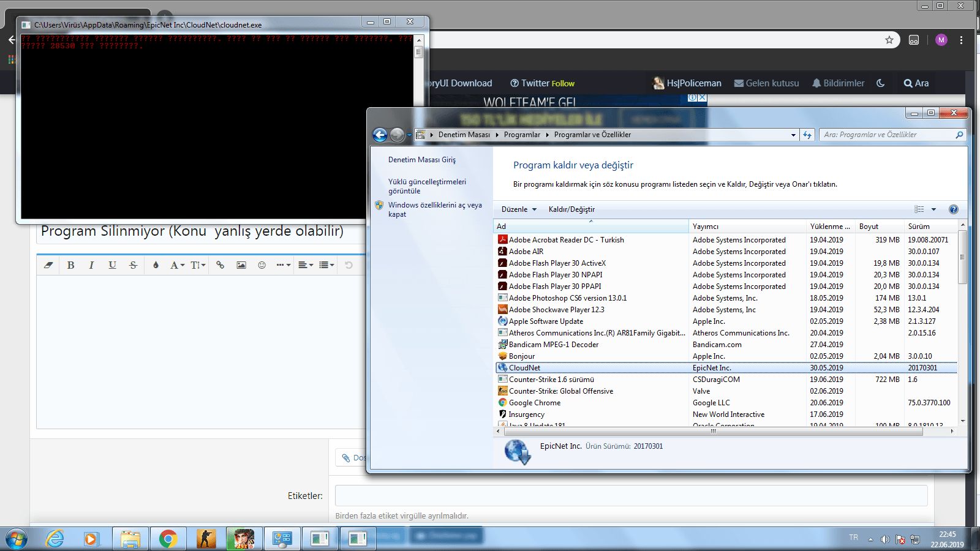980x551 pixels.
Task: Click back arrow in Programs and Features window
Action: point(380,135)
